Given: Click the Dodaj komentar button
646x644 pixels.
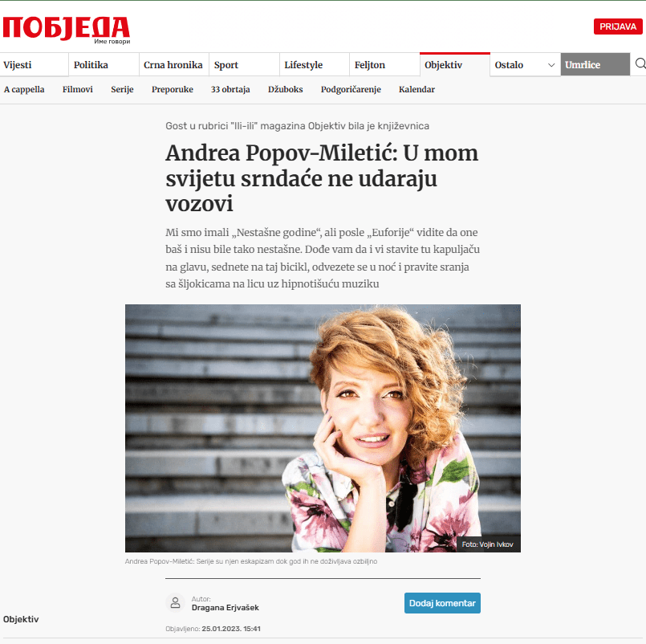Looking at the screenshot, I should tap(442, 603).
